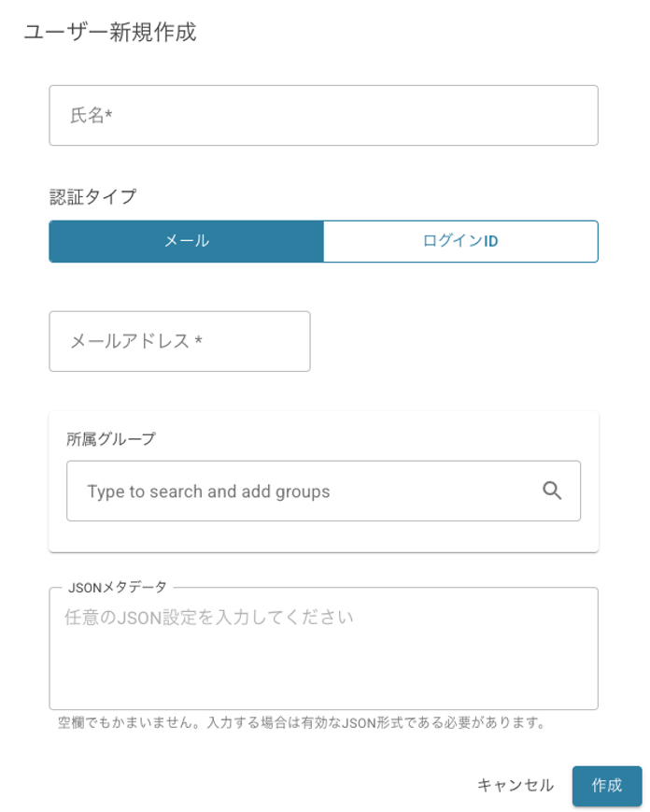Image resolution: width=650 pixels, height=812 pixels.
Task: Click the JSON helper text below textarea
Action: (x=301, y=722)
